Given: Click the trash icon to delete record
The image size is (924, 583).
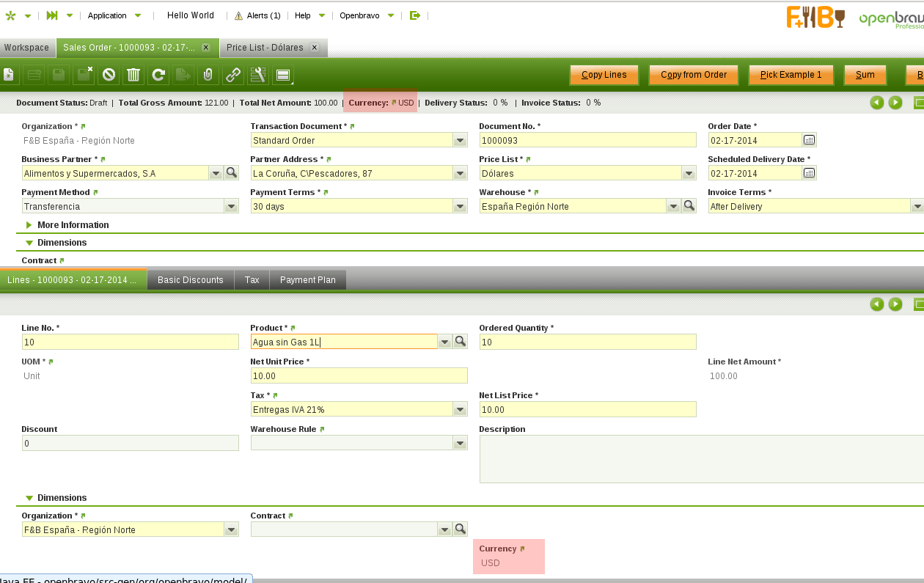Looking at the screenshot, I should [133, 75].
